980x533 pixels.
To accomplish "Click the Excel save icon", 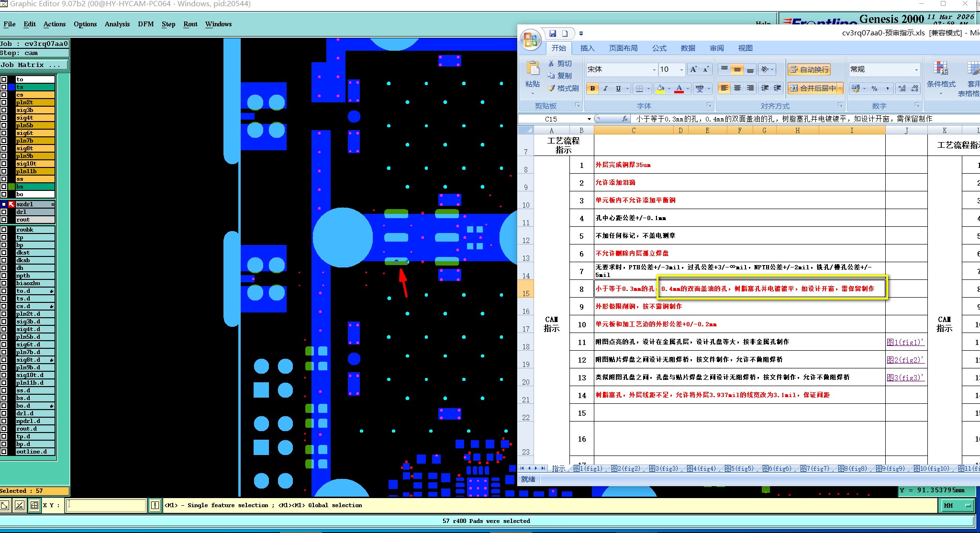I will [553, 33].
